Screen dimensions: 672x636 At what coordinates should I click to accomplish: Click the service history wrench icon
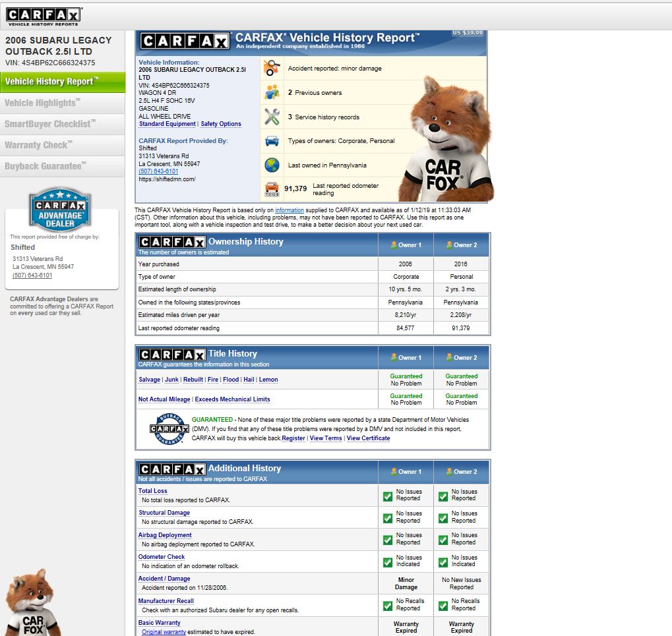pos(272,117)
